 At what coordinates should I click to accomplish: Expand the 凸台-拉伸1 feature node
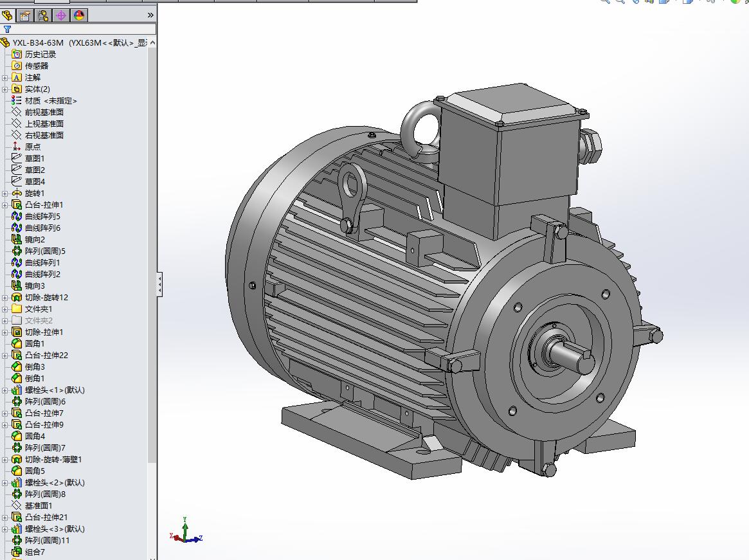[5, 204]
